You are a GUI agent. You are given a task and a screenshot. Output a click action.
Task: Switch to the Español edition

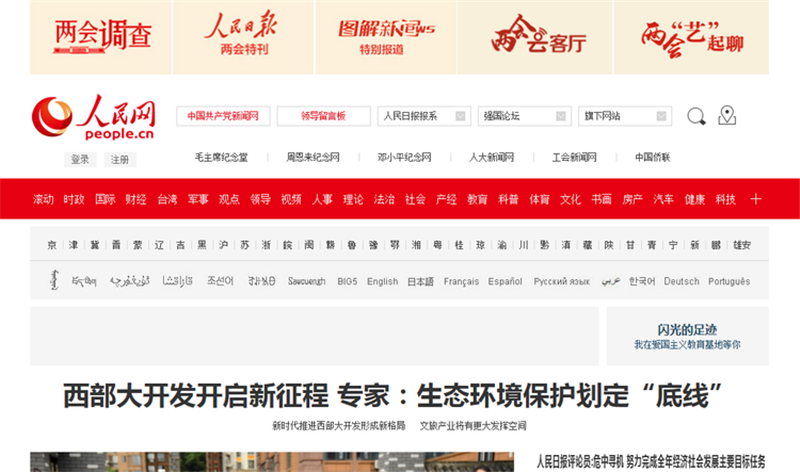505,281
